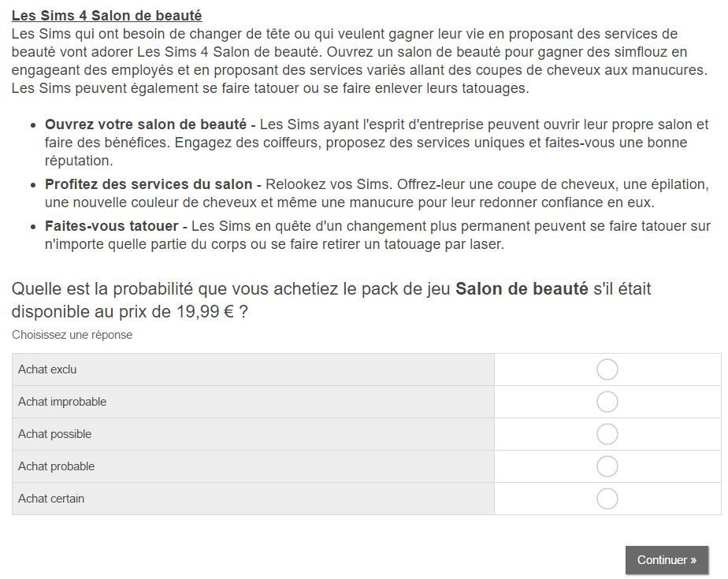
Task: Click the intro paragraph mentioning simflouz
Action: (x=360, y=61)
